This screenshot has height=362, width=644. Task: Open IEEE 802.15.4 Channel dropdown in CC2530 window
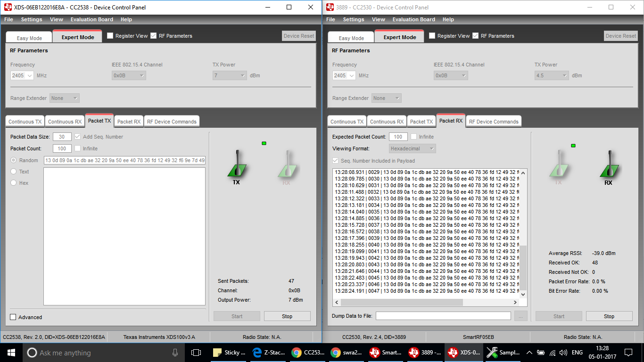pos(451,75)
